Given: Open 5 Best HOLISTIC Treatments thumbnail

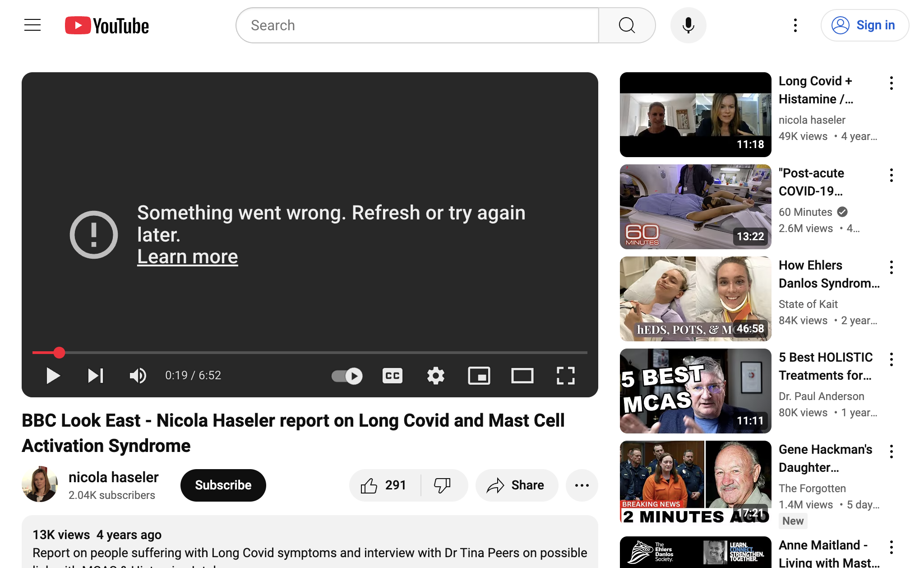Looking at the screenshot, I should tap(696, 391).
